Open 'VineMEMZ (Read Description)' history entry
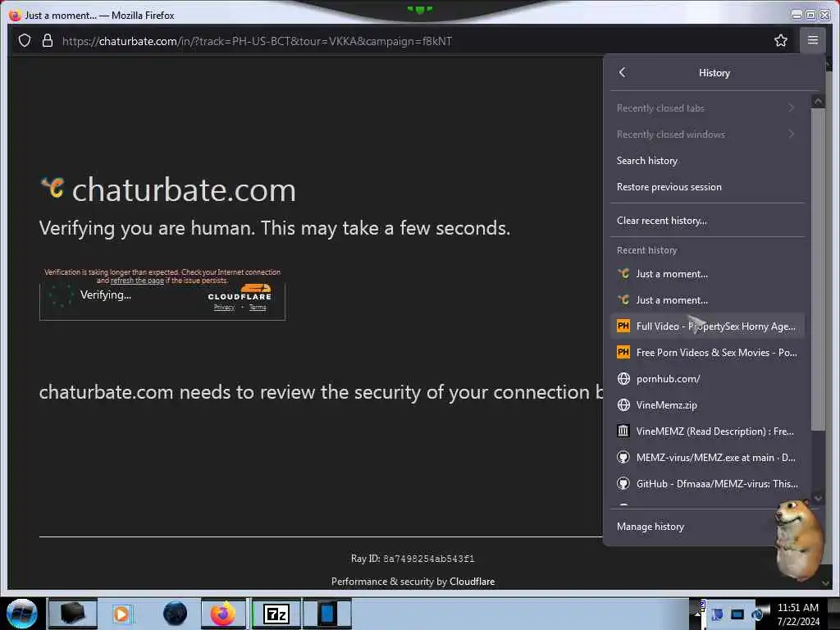The image size is (840, 630). click(707, 431)
